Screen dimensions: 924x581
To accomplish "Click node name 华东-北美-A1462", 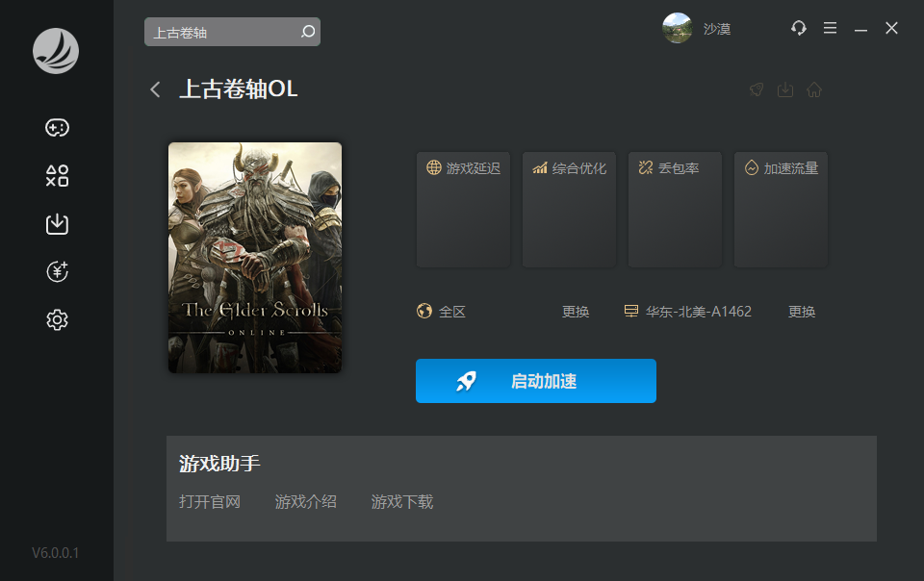I will [x=699, y=312].
